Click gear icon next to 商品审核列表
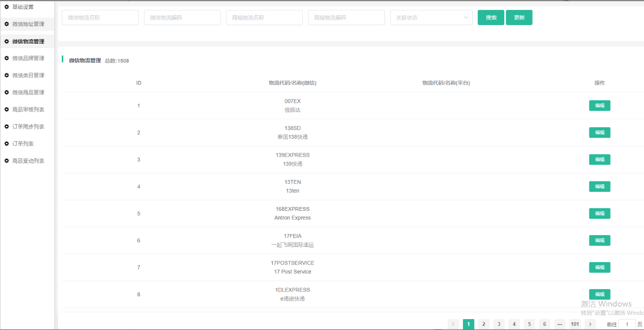Image resolution: width=644 pixels, height=330 pixels. 7,109
